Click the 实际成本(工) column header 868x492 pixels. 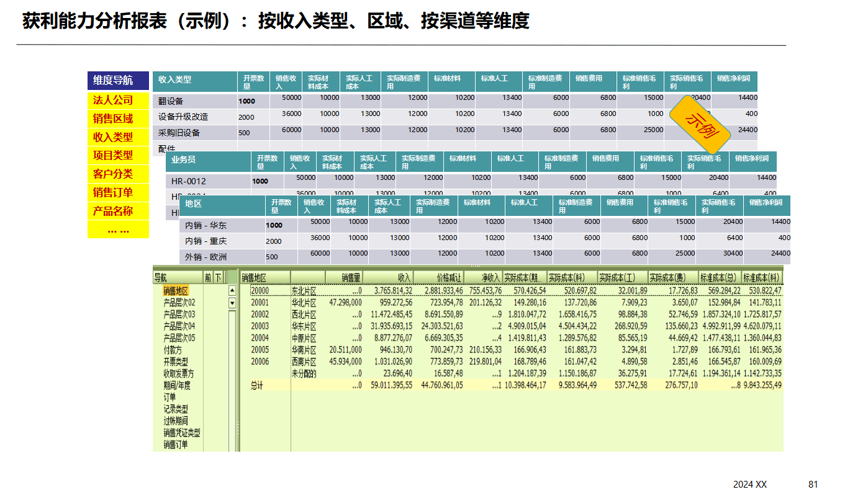(623, 278)
